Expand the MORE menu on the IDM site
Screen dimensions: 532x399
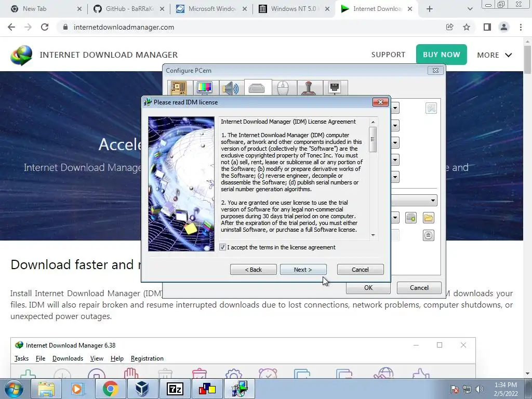[495, 55]
